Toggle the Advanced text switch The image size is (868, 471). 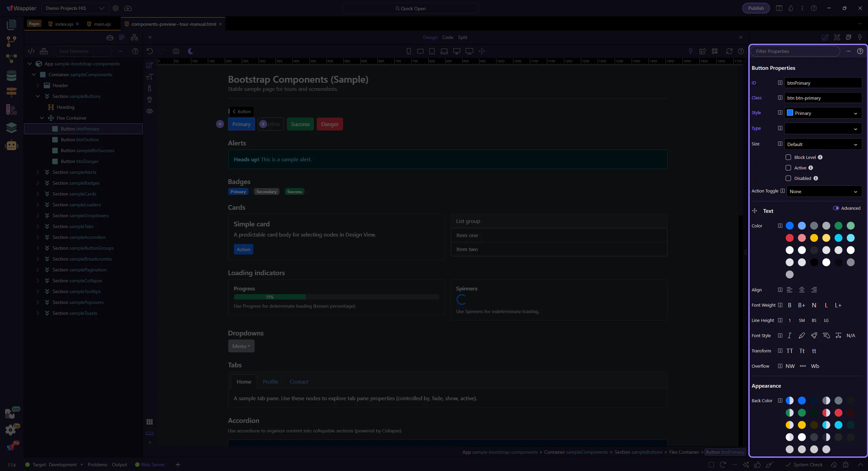836,208
